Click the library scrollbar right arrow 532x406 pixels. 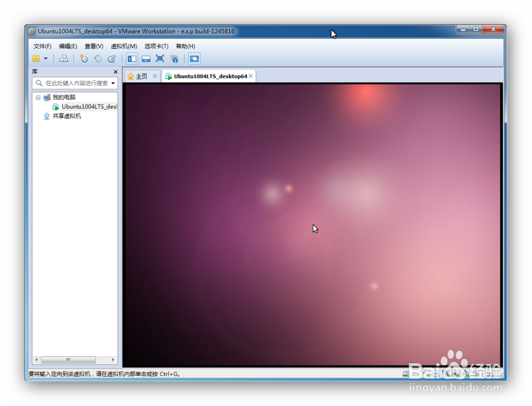(113, 360)
